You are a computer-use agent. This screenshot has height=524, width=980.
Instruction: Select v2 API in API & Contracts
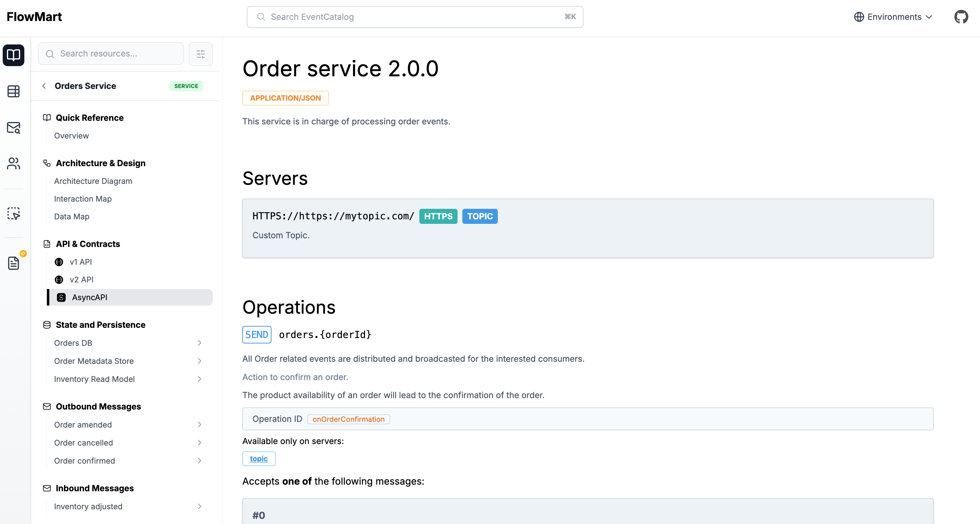tap(81, 279)
